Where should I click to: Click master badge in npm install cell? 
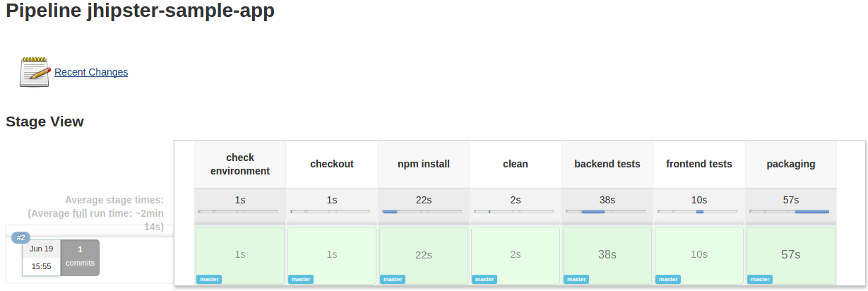[393, 279]
